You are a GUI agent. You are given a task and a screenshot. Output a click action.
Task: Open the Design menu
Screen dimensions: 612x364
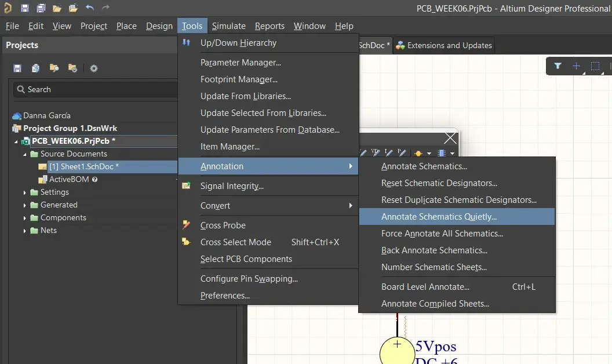click(159, 26)
